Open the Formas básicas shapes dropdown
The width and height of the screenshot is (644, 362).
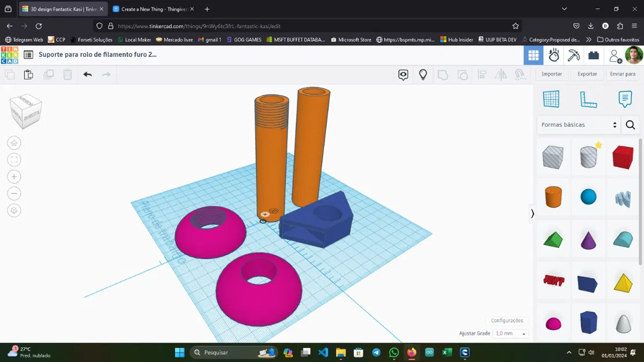[x=578, y=125]
